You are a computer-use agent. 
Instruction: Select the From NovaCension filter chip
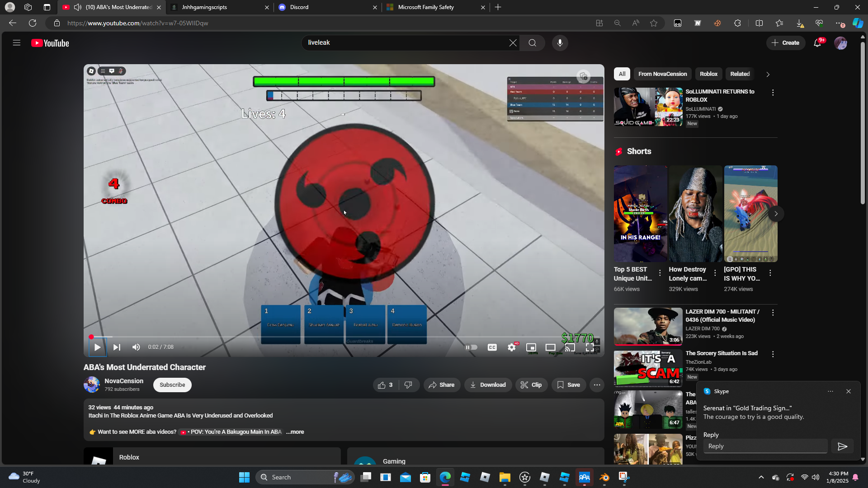[662, 74]
